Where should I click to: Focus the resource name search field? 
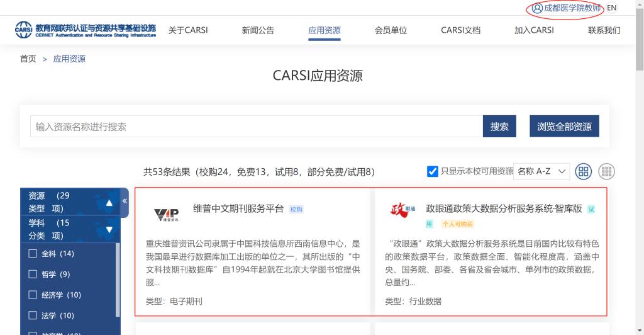[x=257, y=126]
